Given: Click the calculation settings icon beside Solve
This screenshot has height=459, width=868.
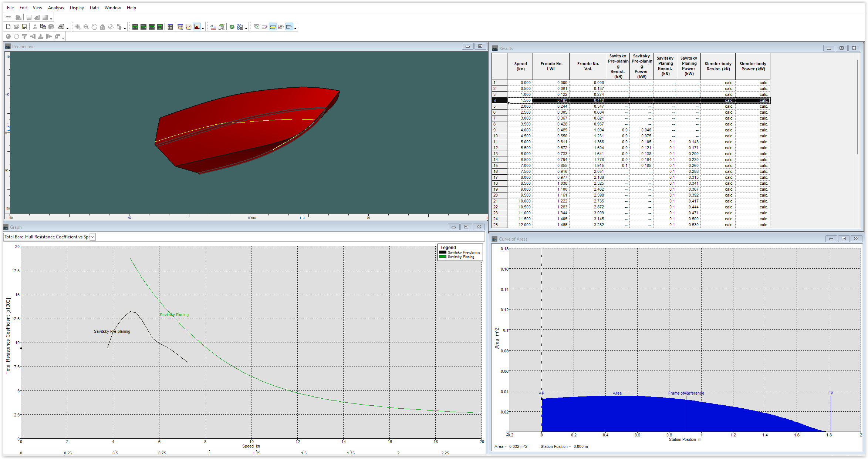Looking at the screenshot, I should 240,27.
